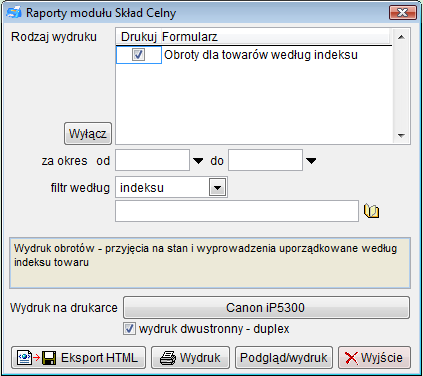Viewport: 423px width, 376px height.
Task: Focus the filter value text field
Action: [237, 211]
